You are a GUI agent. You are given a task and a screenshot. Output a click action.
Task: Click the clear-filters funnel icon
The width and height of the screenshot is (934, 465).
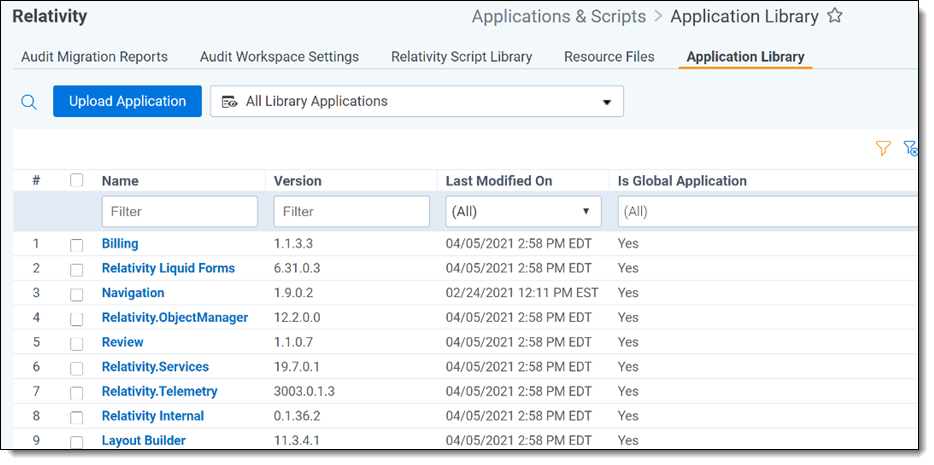pos(910,148)
